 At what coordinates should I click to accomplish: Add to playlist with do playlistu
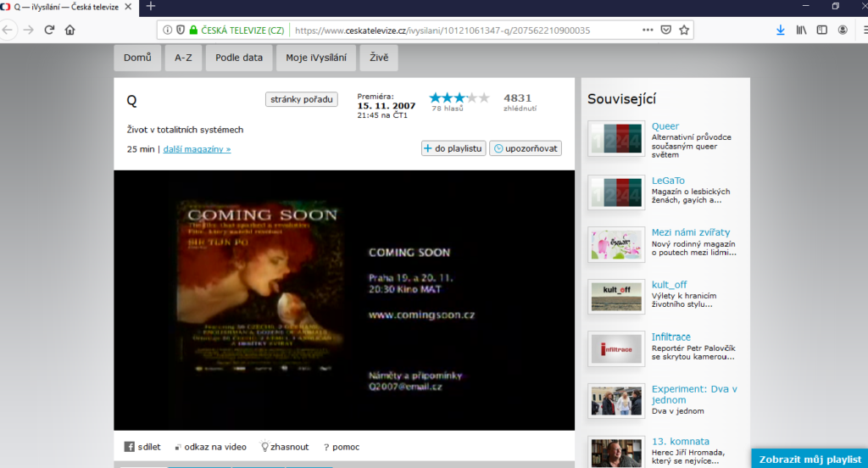pyautogui.click(x=453, y=148)
